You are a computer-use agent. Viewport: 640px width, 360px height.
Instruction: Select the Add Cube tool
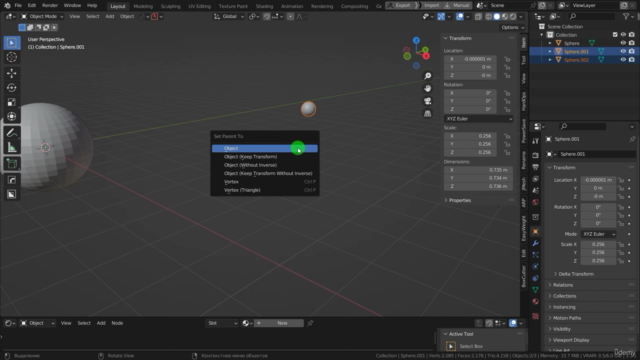(12, 164)
